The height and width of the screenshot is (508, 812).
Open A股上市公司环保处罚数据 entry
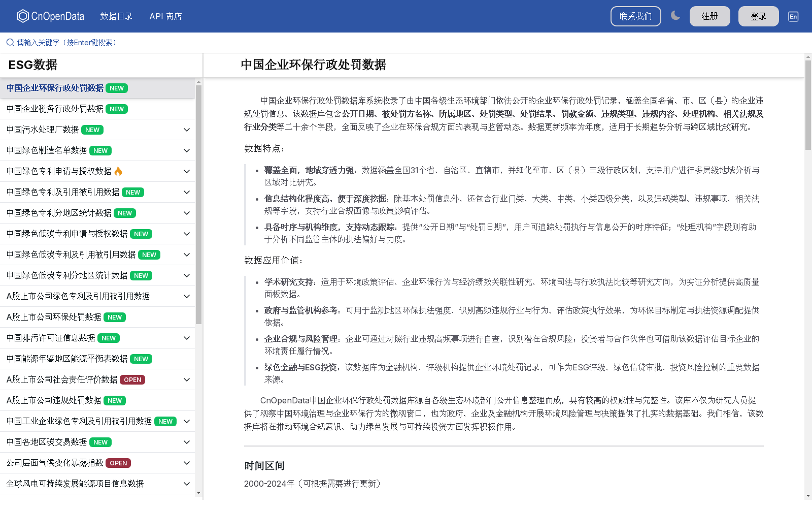click(97, 317)
